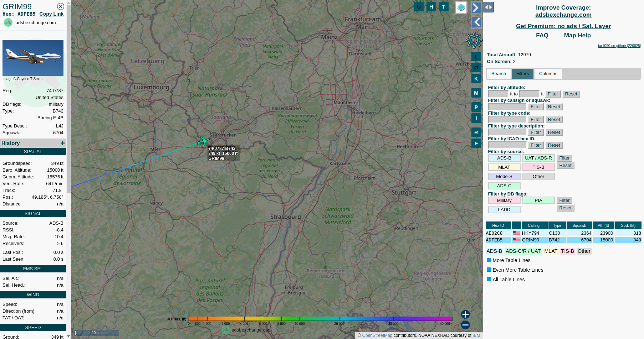
Task: Toggle UAT / ADS-R source filter
Action: [x=538, y=158]
